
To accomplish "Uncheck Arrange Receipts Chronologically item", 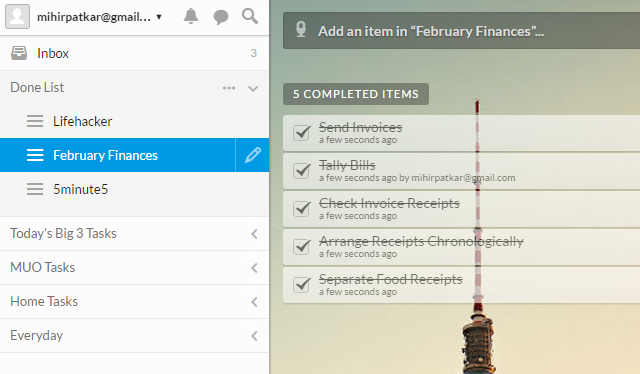I will pos(302,246).
